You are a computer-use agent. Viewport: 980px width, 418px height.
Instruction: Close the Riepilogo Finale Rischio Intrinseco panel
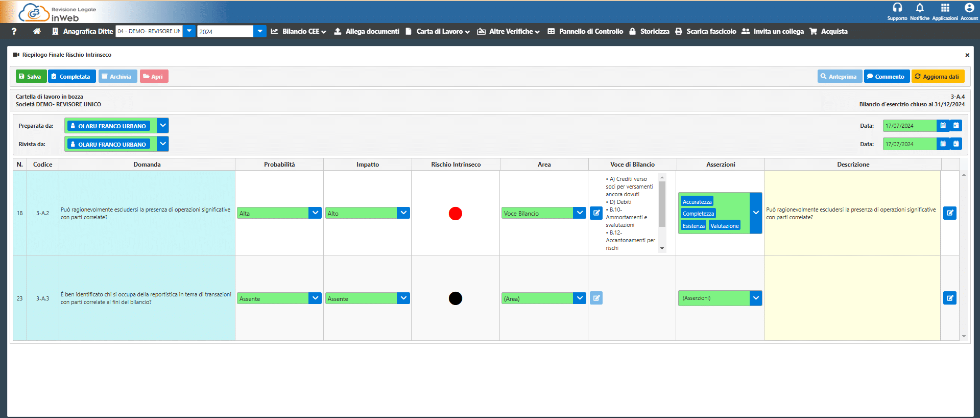click(967, 55)
